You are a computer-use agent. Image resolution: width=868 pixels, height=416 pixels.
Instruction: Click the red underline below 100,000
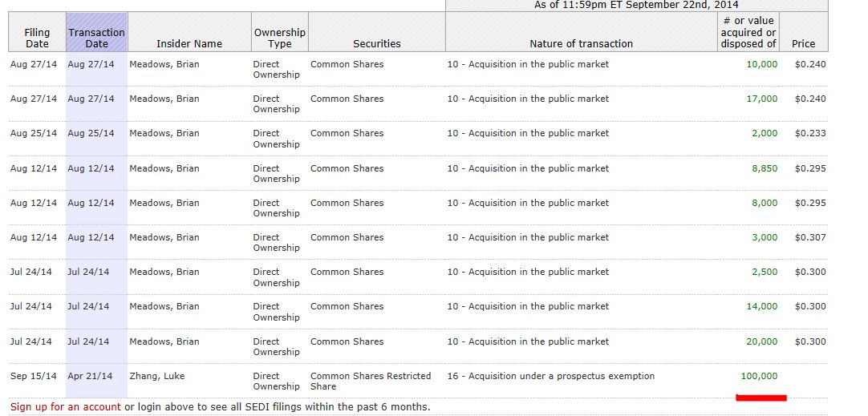pos(761,397)
